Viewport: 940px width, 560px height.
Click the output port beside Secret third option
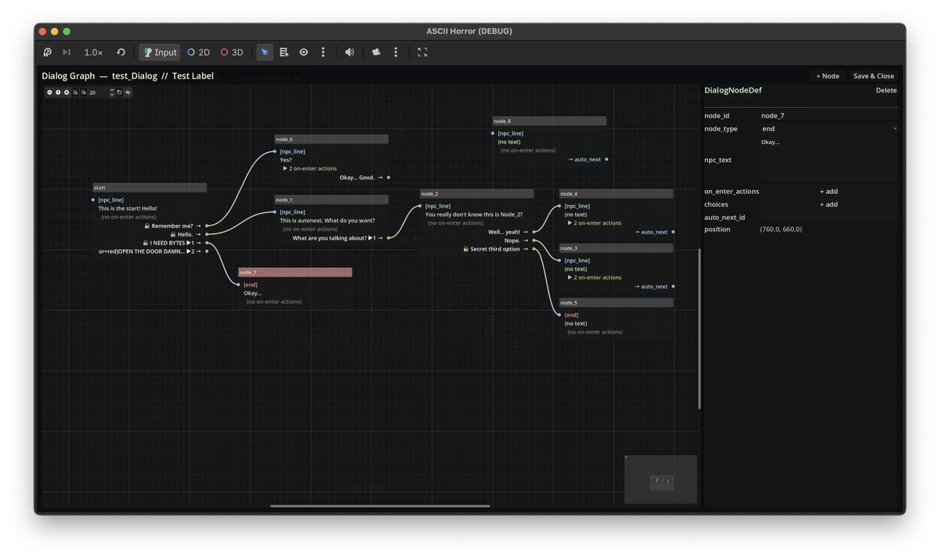pyautogui.click(x=533, y=249)
